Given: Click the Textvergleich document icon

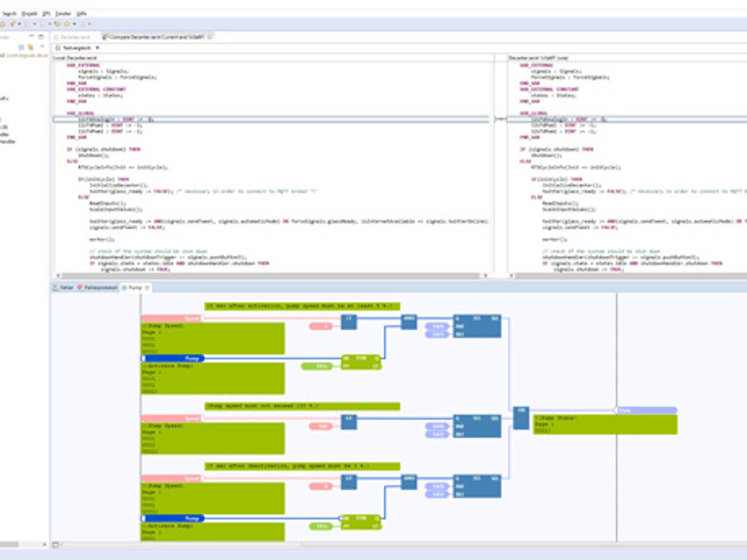Looking at the screenshot, I should (58, 48).
